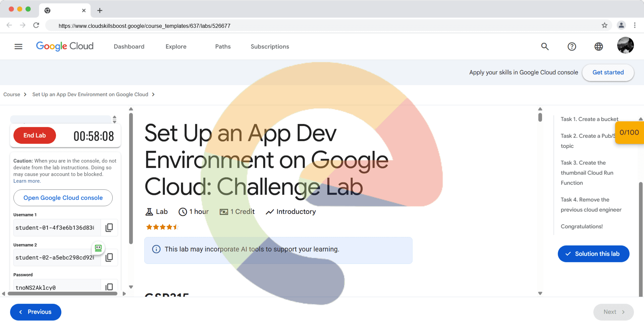Open the Subscriptions menu item
The image size is (644, 327).
pos(270,47)
